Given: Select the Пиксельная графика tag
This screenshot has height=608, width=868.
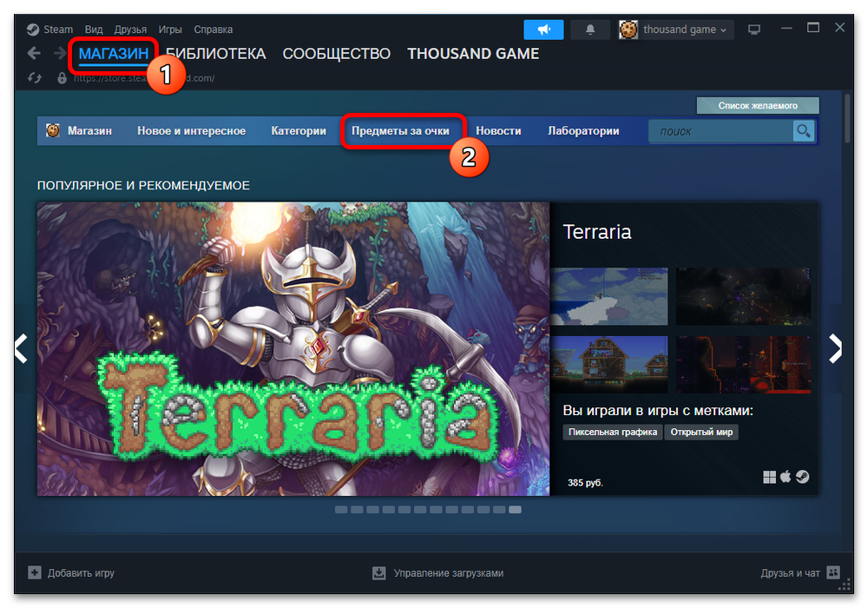Looking at the screenshot, I should 612,432.
